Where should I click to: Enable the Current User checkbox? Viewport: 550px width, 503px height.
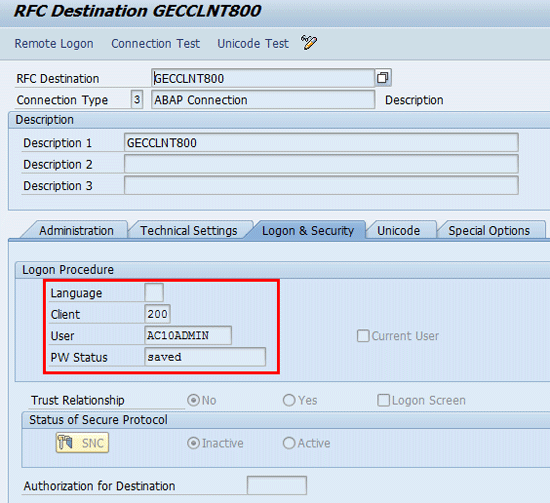pyautogui.click(x=363, y=336)
